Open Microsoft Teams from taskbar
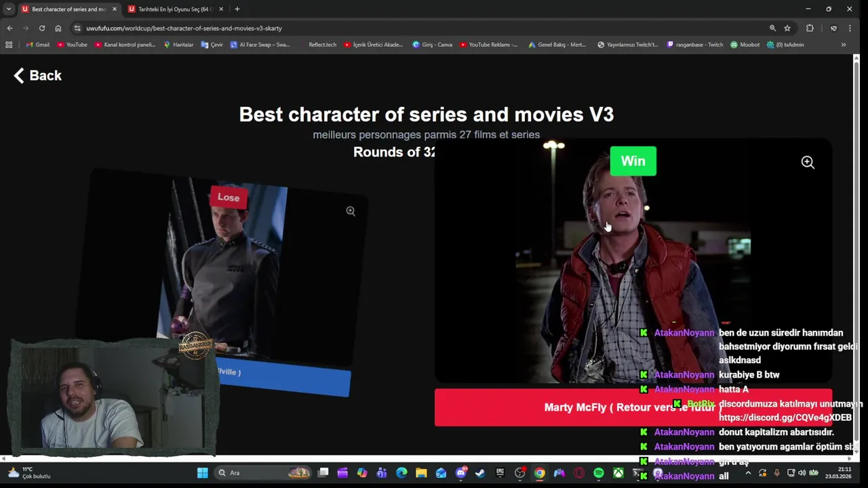868x488 pixels. (382, 473)
